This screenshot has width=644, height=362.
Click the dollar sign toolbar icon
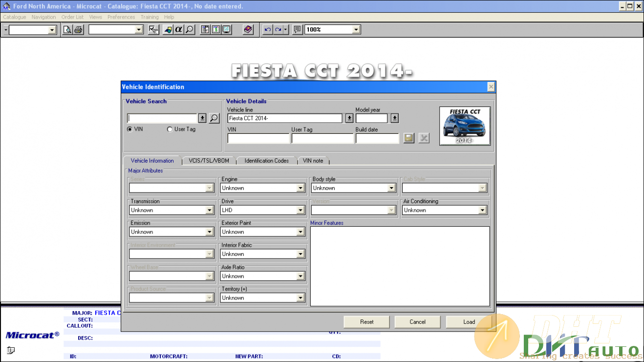216,30
